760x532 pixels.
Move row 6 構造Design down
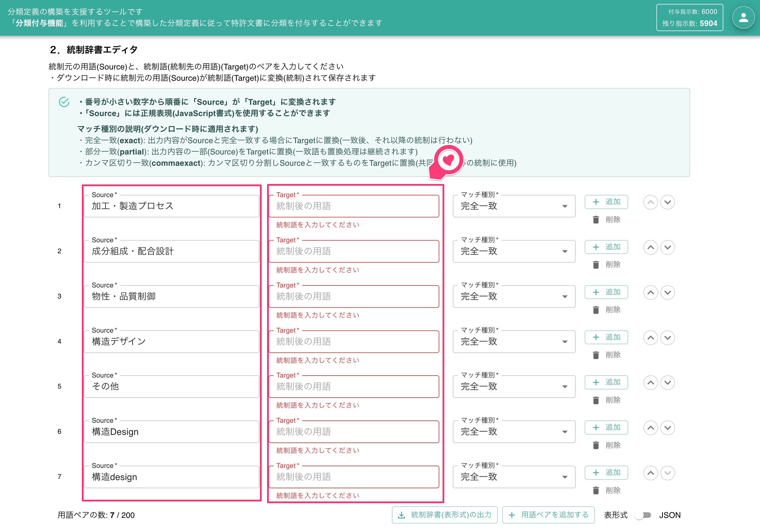(x=667, y=428)
